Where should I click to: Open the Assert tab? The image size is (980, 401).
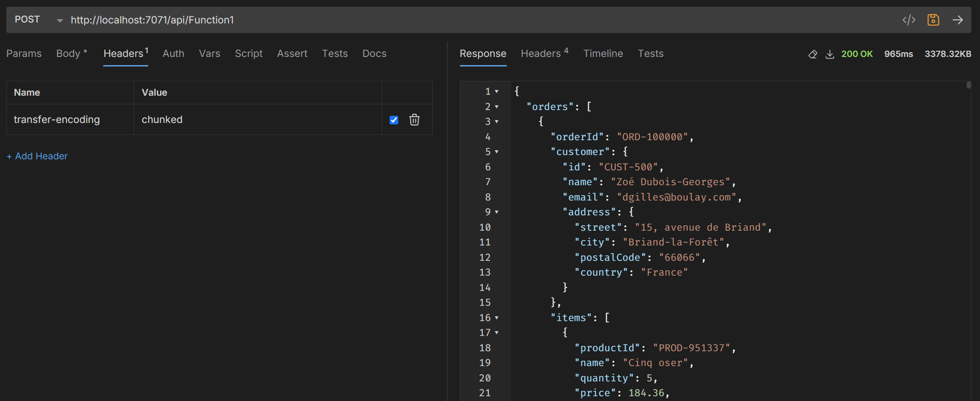click(292, 54)
